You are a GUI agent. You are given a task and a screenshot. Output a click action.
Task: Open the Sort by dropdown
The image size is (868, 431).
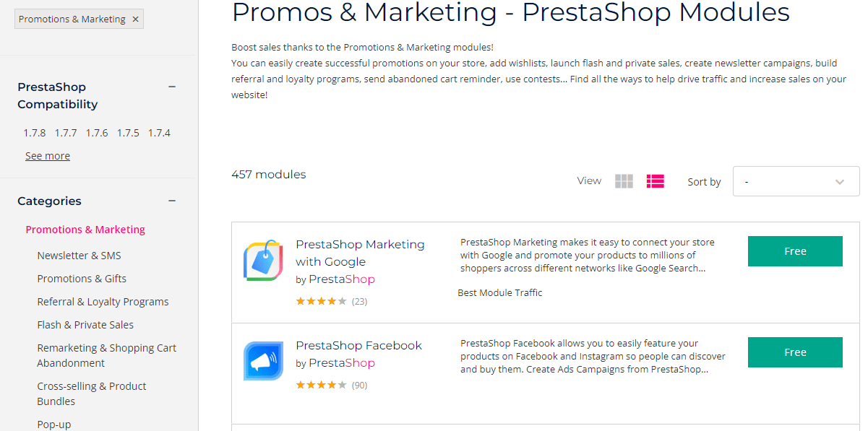click(796, 181)
